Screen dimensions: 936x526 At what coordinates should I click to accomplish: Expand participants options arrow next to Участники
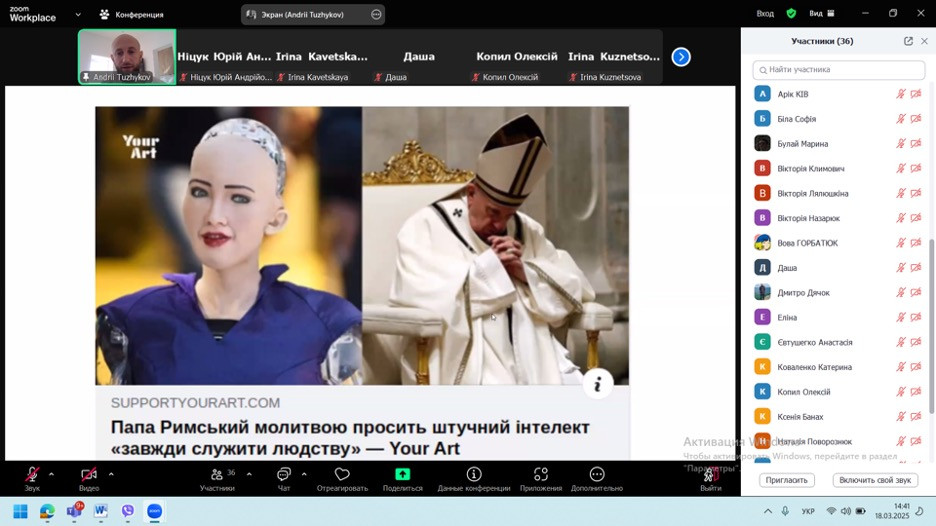tap(249, 475)
